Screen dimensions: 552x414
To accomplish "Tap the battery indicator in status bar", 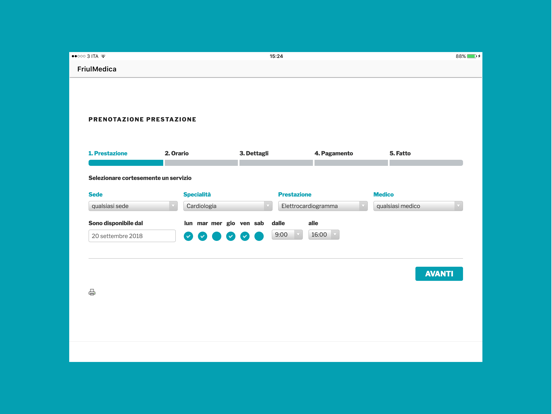I will (472, 56).
